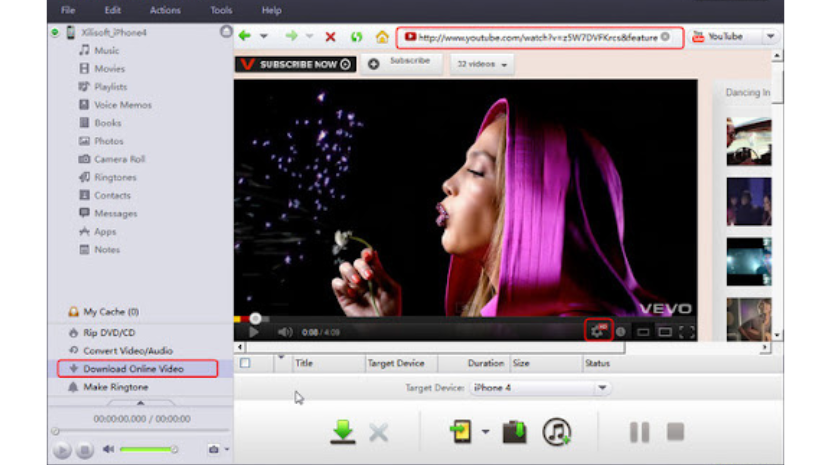Open the Tools menu
Screen dimensions: 827x465
coord(221,10)
